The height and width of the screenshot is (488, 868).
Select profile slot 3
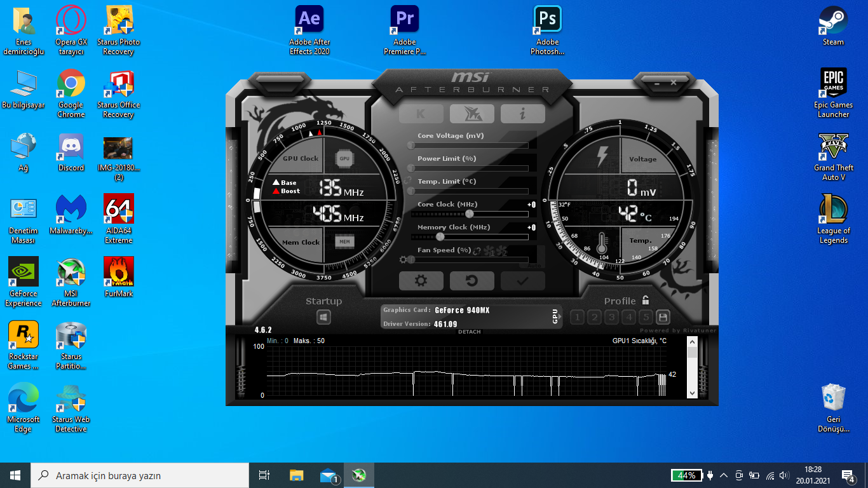coord(611,317)
